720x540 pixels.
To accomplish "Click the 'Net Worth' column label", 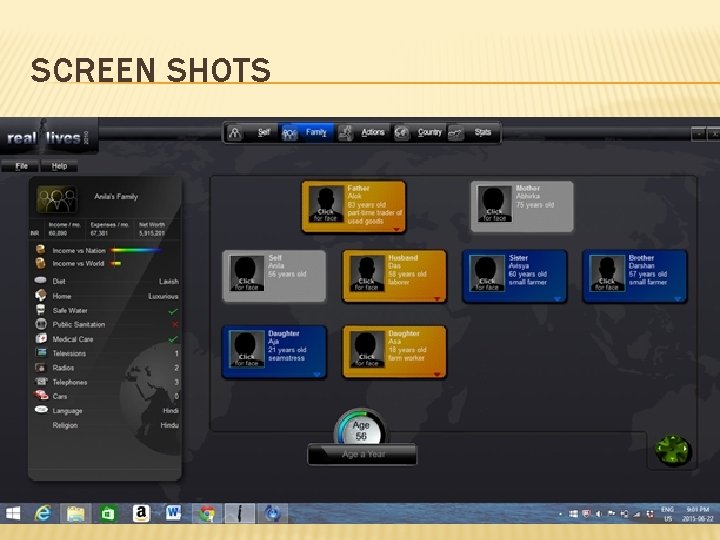I will tap(152, 225).
